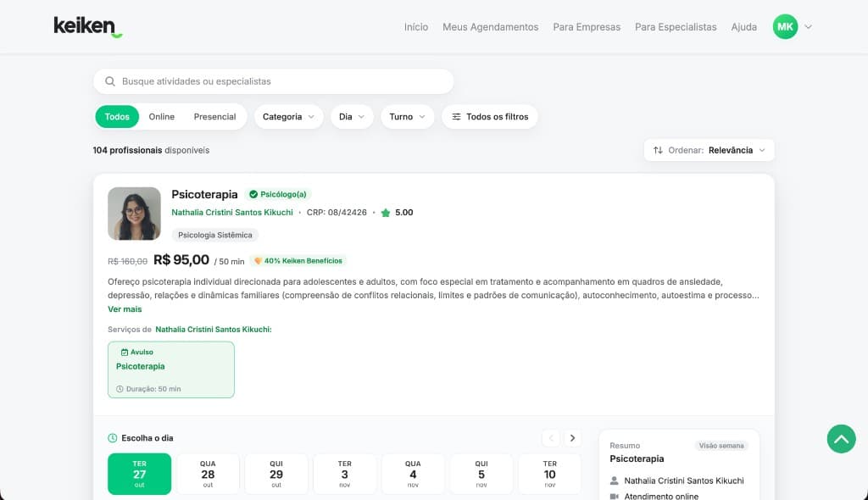The height and width of the screenshot is (500, 868).
Task: Click the Escolha o dia clock icon
Action: tap(113, 438)
